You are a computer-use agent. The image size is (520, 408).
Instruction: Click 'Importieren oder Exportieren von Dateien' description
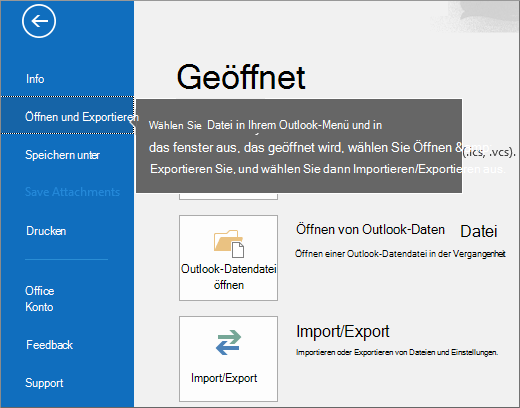pyautogui.click(x=397, y=352)
